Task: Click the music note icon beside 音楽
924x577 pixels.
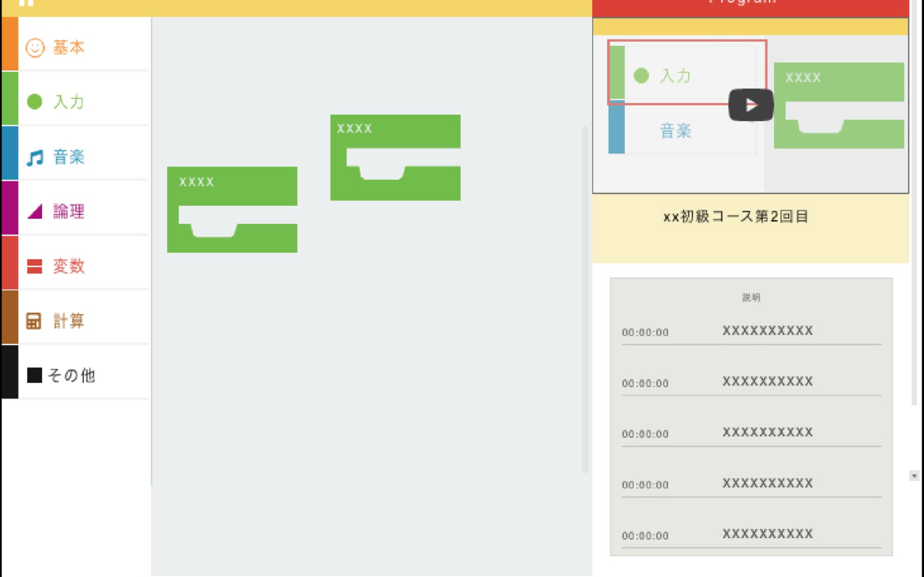Action: click(x=35, y=157)
